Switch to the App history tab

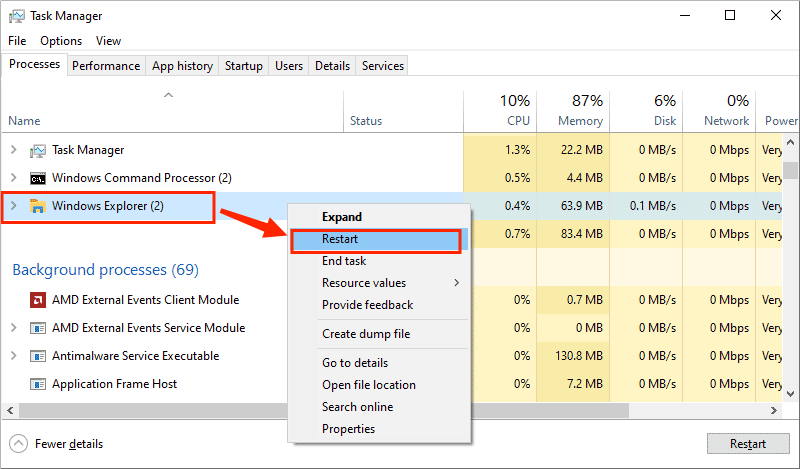click(x=182, y=66)
